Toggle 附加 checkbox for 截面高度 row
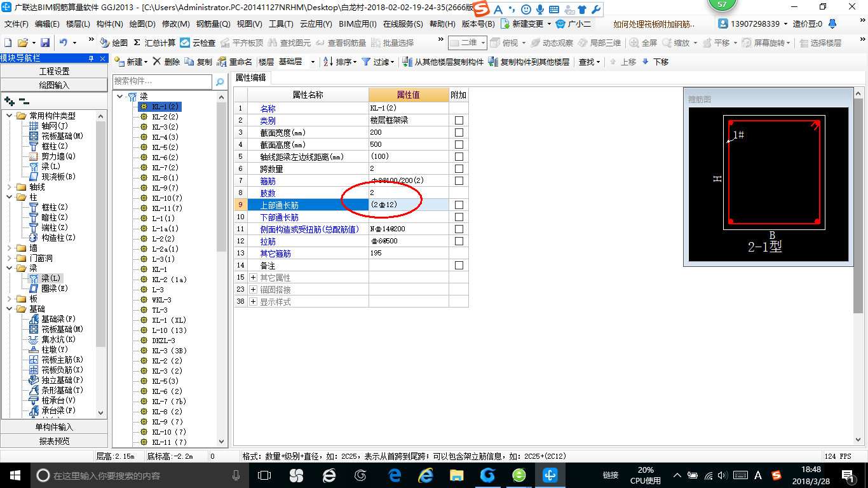This screenshot has width=868, height=488. [x=459, y=144]
